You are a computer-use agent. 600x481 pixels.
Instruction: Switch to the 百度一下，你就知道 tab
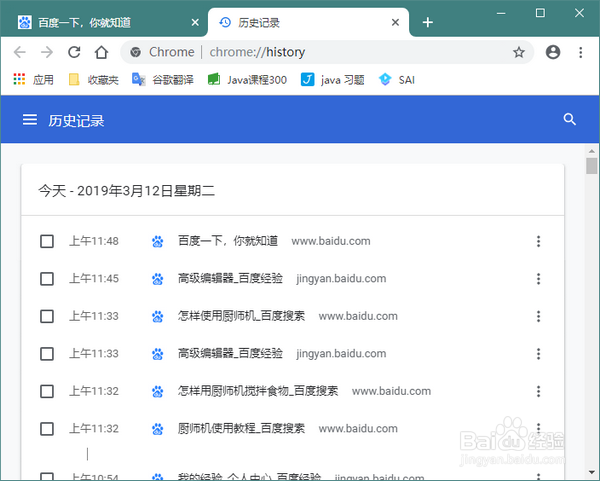pos(84,23)
